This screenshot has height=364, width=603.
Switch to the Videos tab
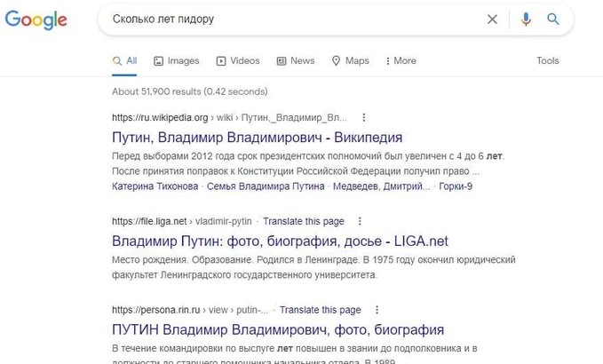(x=238, y=60)
